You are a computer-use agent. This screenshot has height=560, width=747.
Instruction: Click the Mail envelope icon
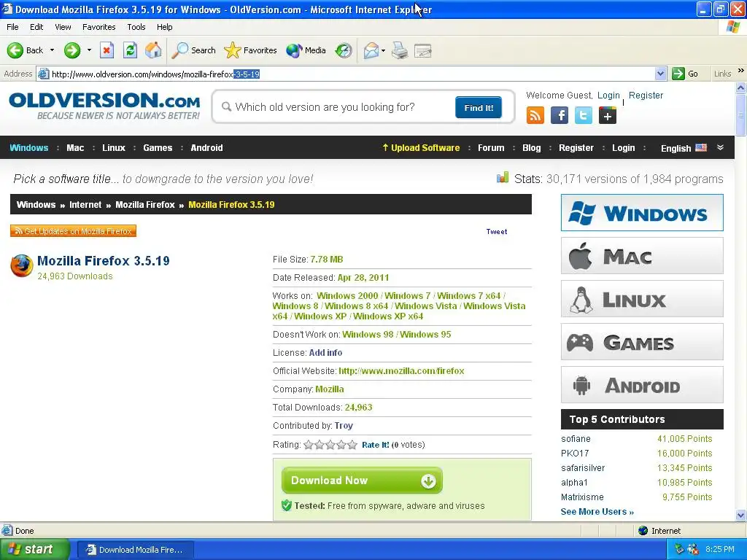(x=371, y=50)
